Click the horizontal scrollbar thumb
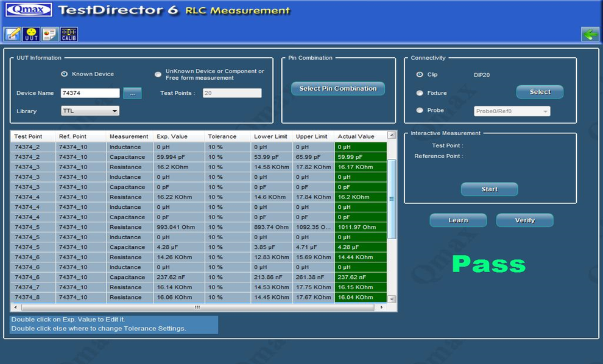603x364 pixels. (198, 307)
